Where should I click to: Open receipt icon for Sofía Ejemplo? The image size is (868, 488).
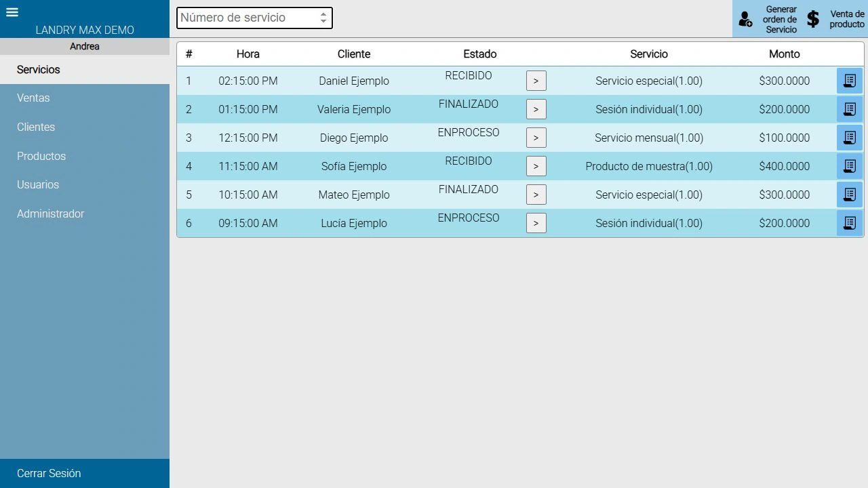849,166
